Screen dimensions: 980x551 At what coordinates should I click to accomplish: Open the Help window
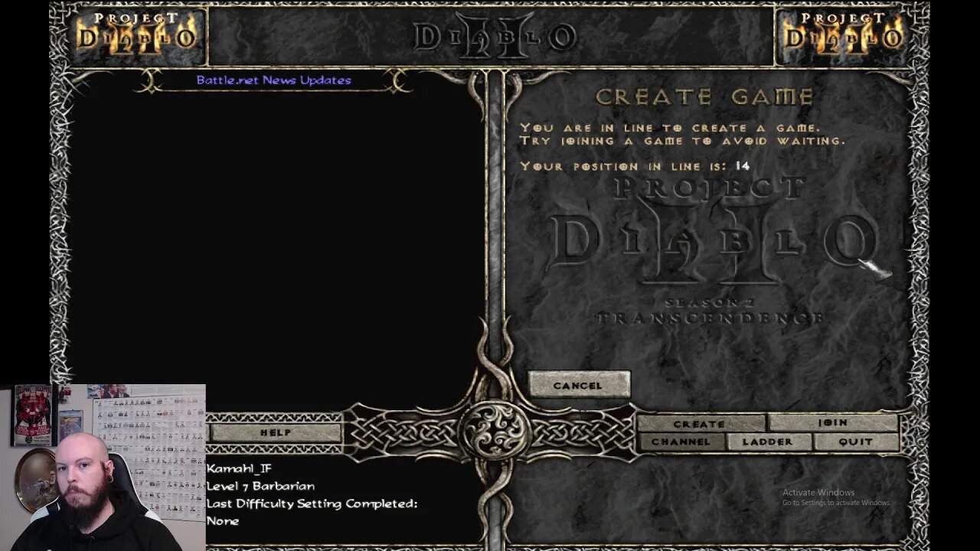[275, 432]
